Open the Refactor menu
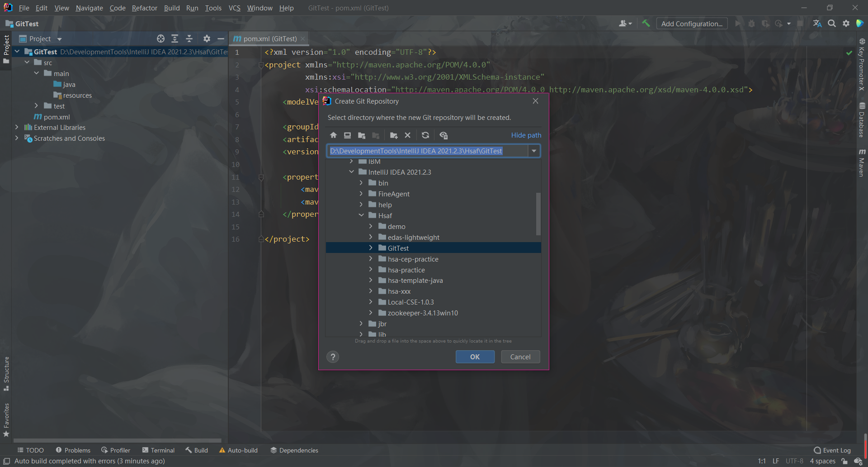The height and width of the screenshot is (467, 868). pyautogui.click(x=145, y=8)
